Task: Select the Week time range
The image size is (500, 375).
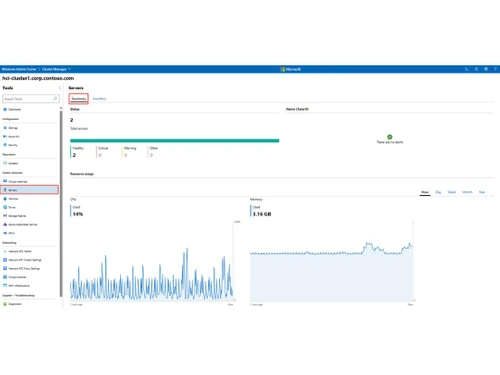Action: (x=452, y=192)
